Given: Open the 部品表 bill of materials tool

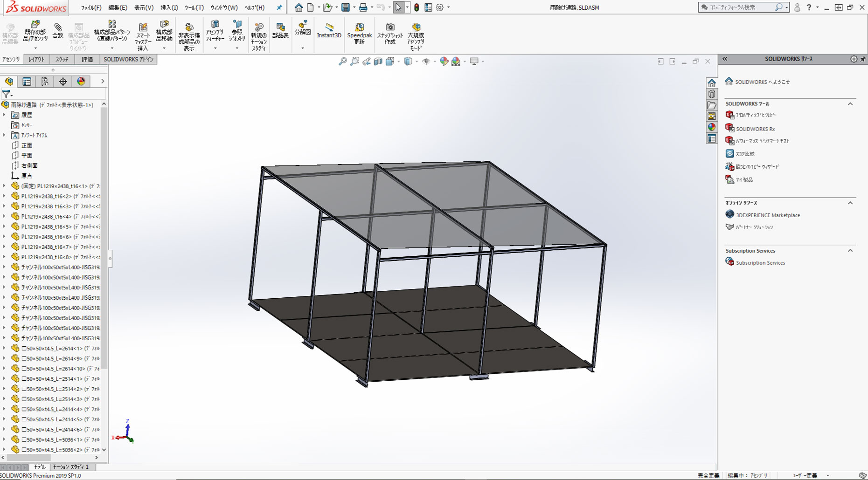Looking at the screenshot, I should tap(280, 30).
